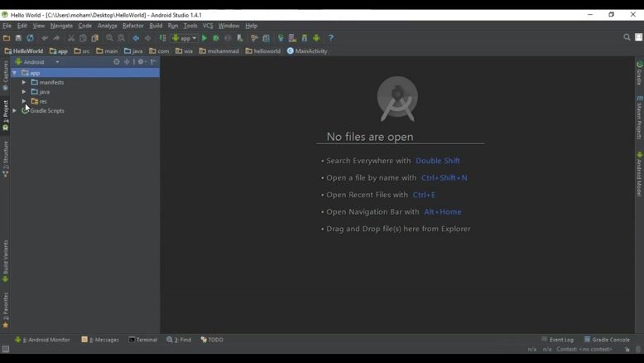The height and width of the screenshot is (363, 644).
Task: Open Project panel settings gear
Action: (142, 61)
